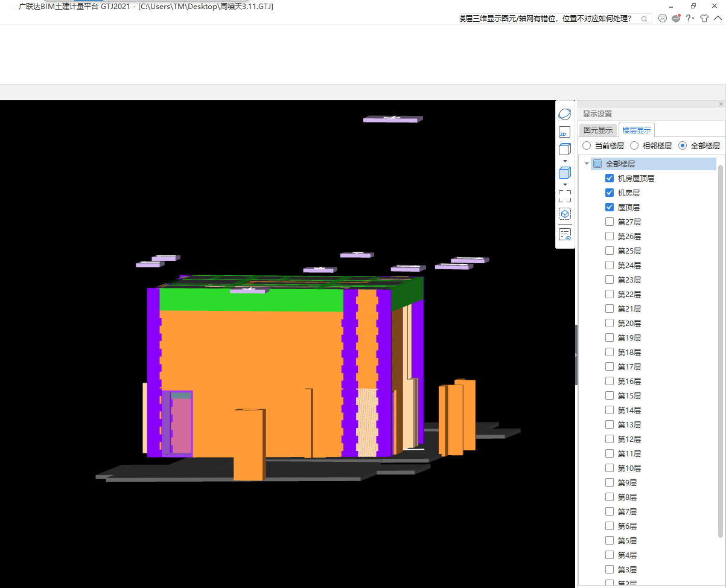This screenshot has width=726, height=588.
Task: Click the local 3D dashed cube icon
Action: [x=564, y=214]
